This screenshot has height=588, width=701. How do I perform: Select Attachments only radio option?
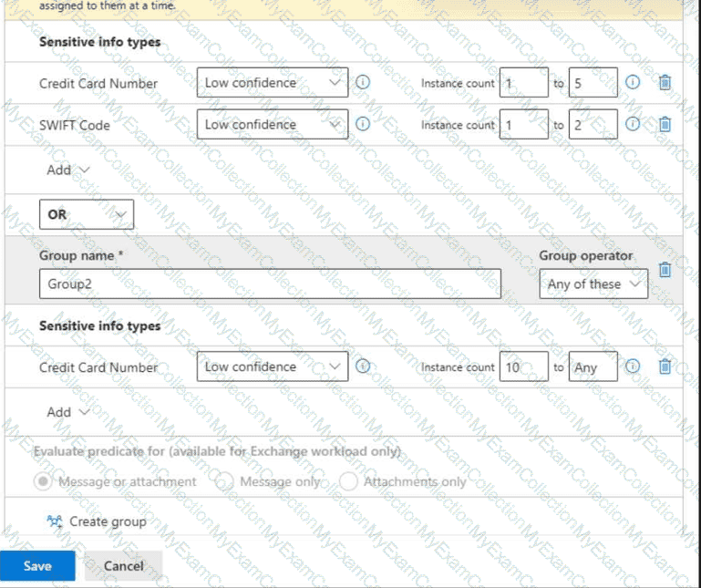pos(348,481)
